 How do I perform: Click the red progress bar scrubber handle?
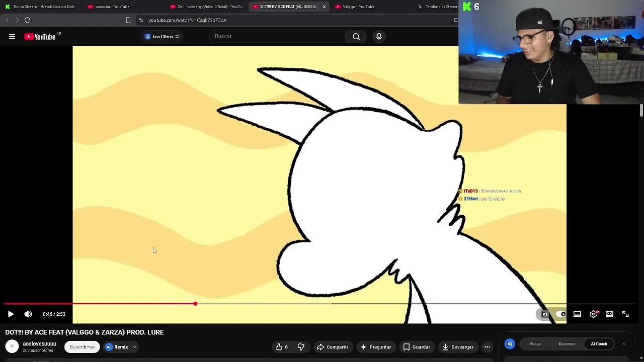[195, 304]
